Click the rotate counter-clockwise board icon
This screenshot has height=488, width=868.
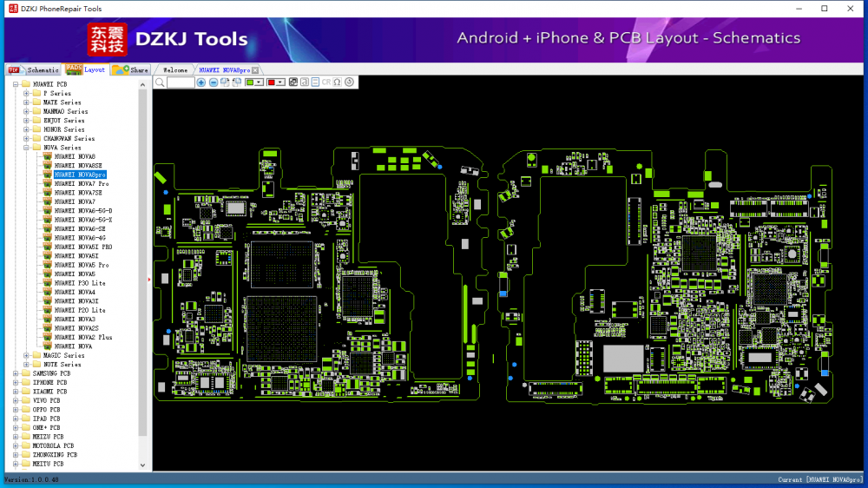(237, 82)
